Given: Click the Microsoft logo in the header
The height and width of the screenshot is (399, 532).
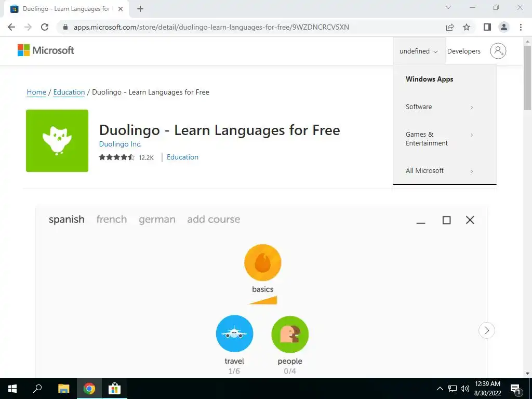Looking at the screenshot, I should (46, 50).
